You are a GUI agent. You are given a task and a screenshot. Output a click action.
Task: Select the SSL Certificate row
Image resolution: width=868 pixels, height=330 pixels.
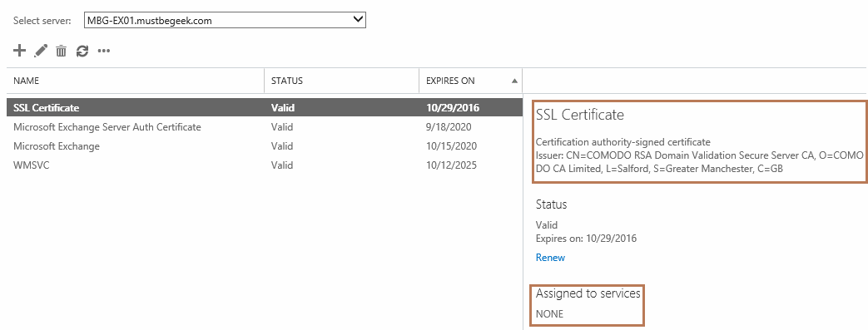click(265, 108)
